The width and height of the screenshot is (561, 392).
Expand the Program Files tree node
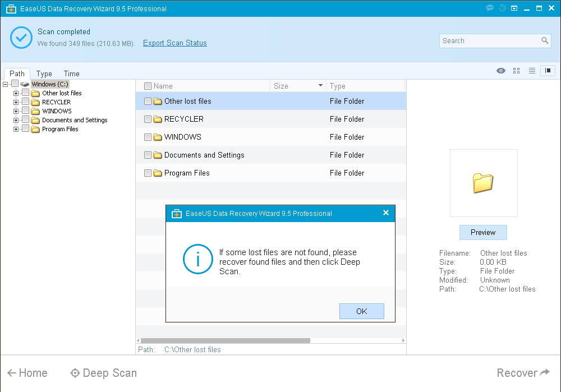16,129
